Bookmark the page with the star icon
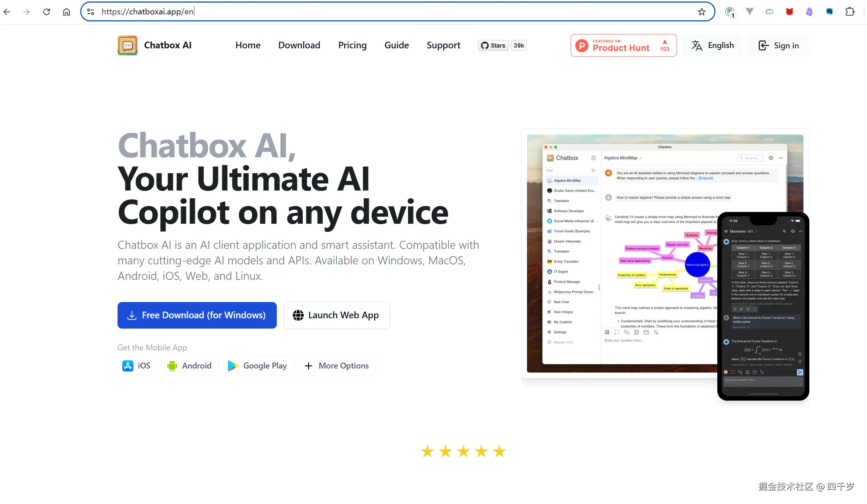Screen dimensions: 867x504 click(x=701, y=11)
